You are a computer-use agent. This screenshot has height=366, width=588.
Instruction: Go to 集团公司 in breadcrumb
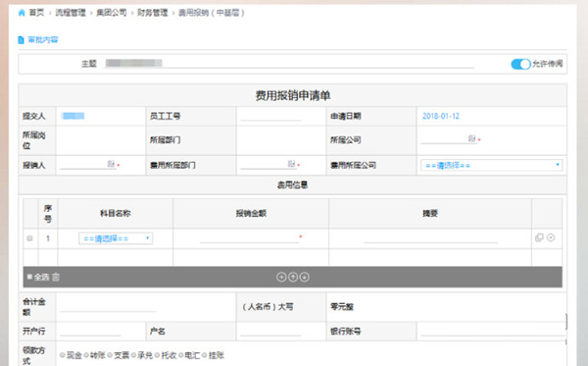click(x=112, y=13)
